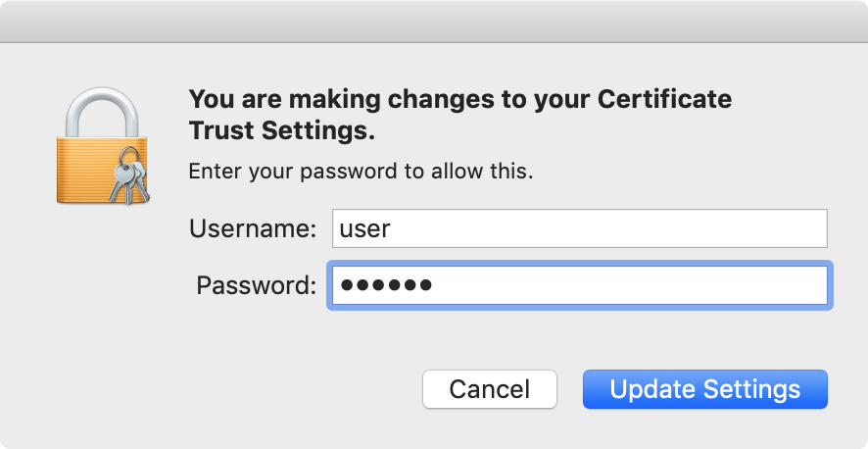Screen dimensions: 868x449
Task: Dismiss the dialog with Cancel
Action: 489,389
